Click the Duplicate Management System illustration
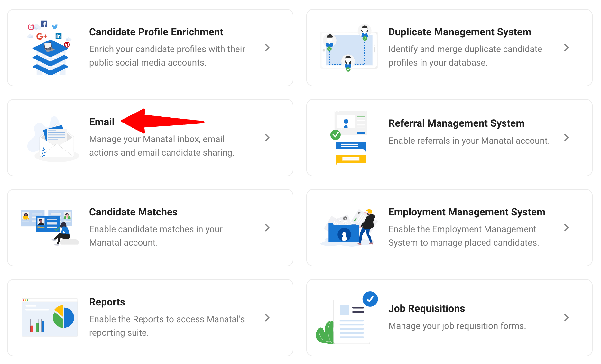This screenshot has height=364, width=601. point(349,48)
